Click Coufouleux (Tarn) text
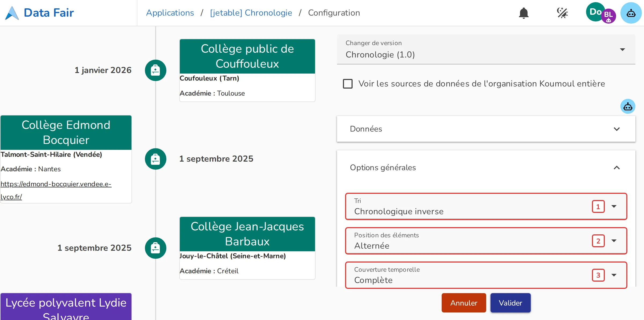 tap(209, 78)
